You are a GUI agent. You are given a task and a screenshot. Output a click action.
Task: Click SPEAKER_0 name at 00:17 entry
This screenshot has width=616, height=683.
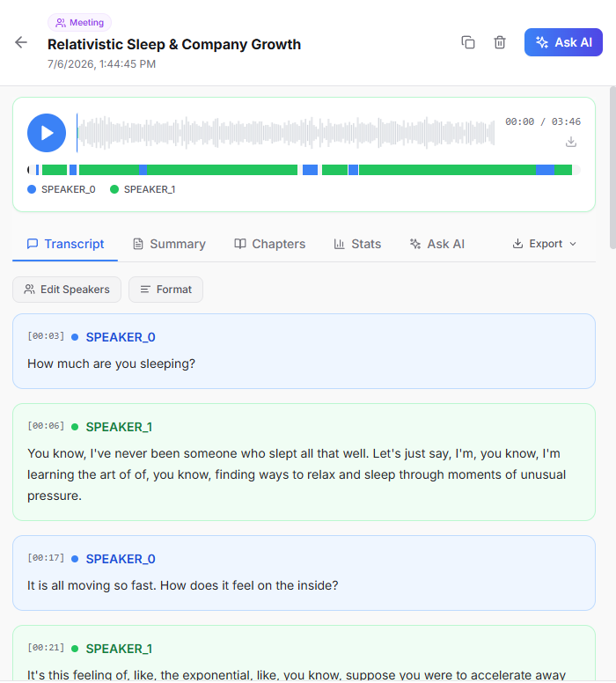point(121,559)
